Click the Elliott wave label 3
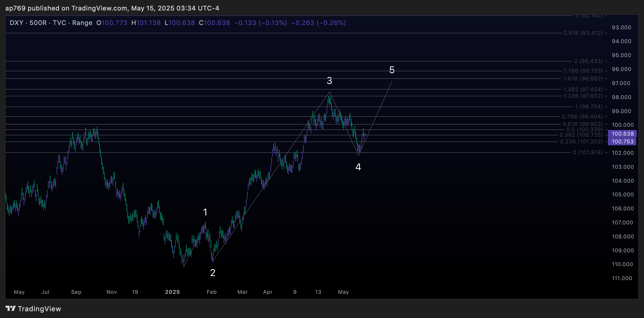This screenshot has width=644, height=318. click(329, 81)
